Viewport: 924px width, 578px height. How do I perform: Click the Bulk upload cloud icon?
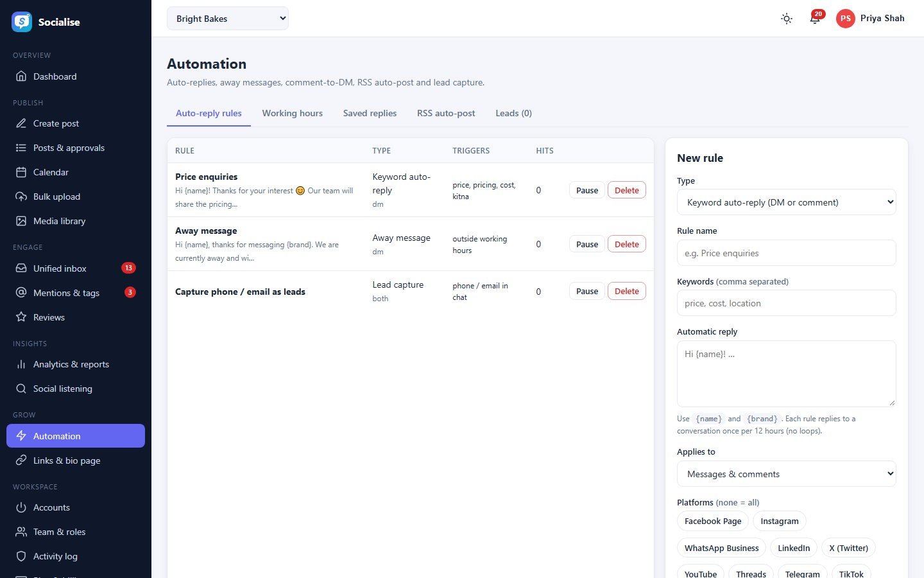[21, 197]
